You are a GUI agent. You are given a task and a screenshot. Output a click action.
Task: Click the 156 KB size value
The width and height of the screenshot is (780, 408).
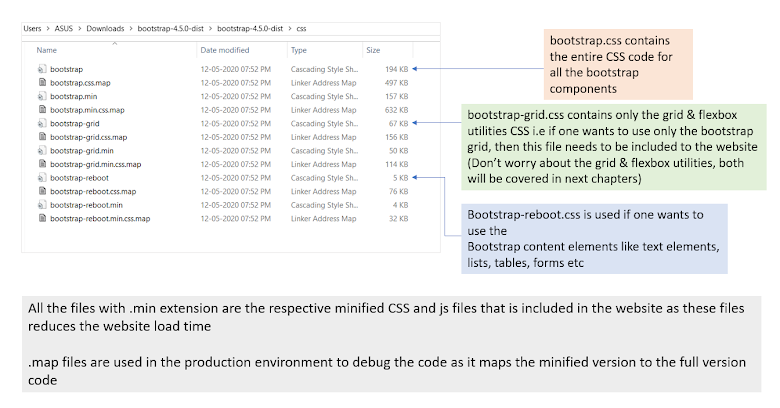click(396, 137)
